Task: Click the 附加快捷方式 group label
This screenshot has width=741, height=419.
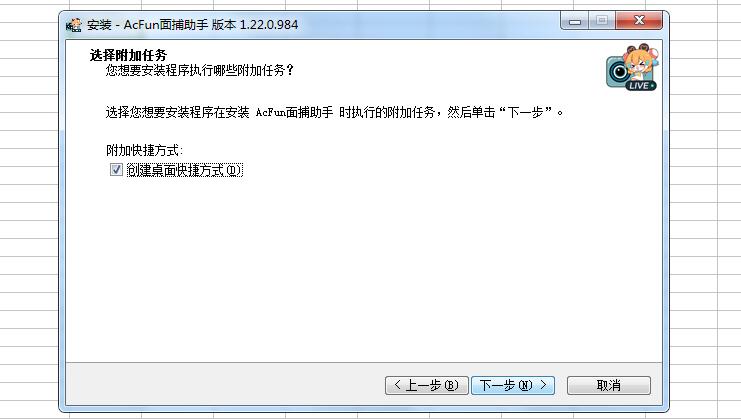Action: point(144,150)
